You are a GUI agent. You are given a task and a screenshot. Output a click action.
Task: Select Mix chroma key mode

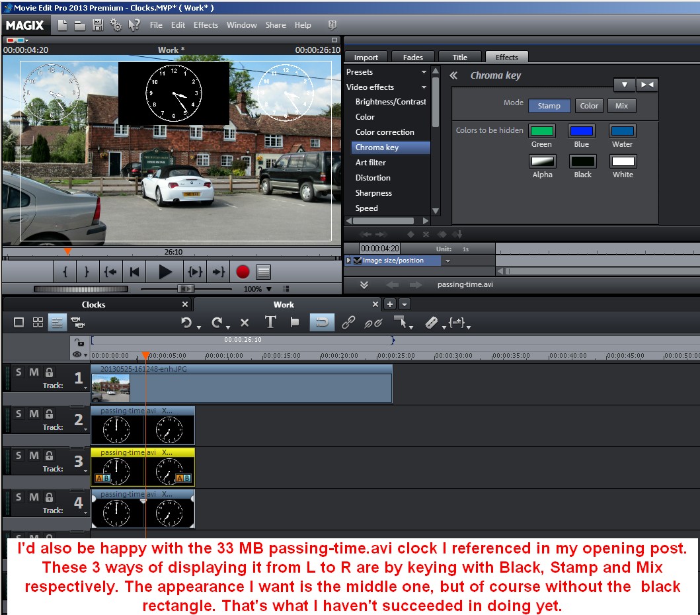point(621,106)
